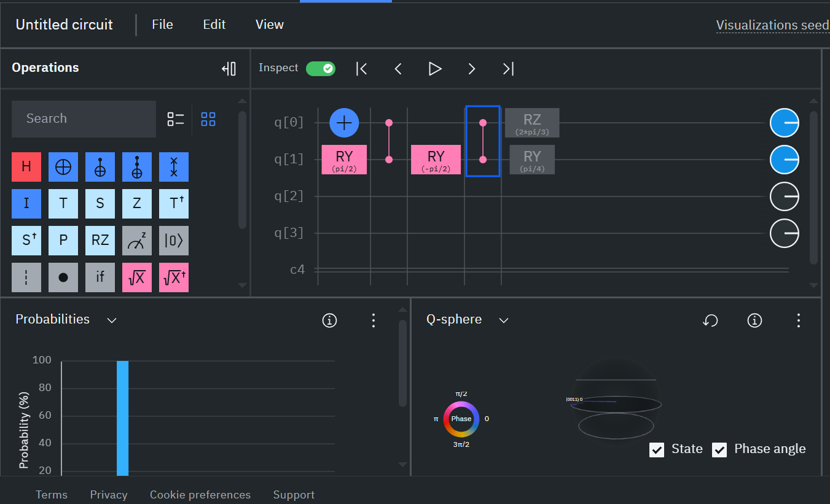Uncheck the Phase angle checkbox
Viewport: 830px width, 504px height.
[719, 450]
